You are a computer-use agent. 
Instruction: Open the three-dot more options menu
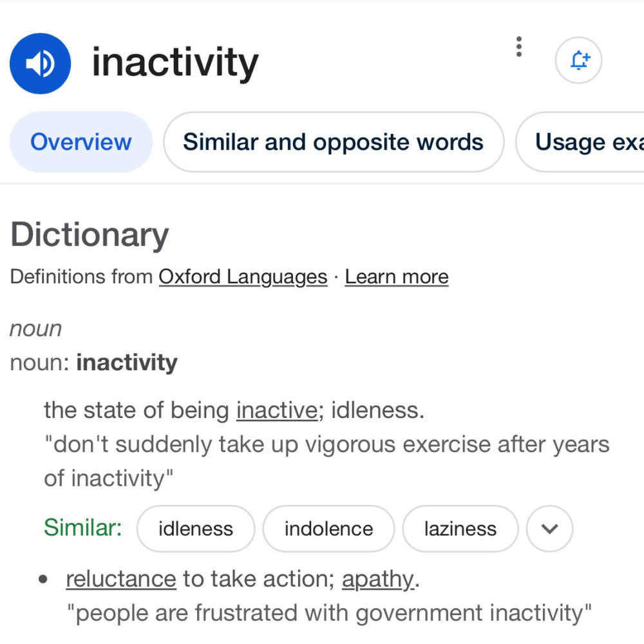click(x=518, y=46)
